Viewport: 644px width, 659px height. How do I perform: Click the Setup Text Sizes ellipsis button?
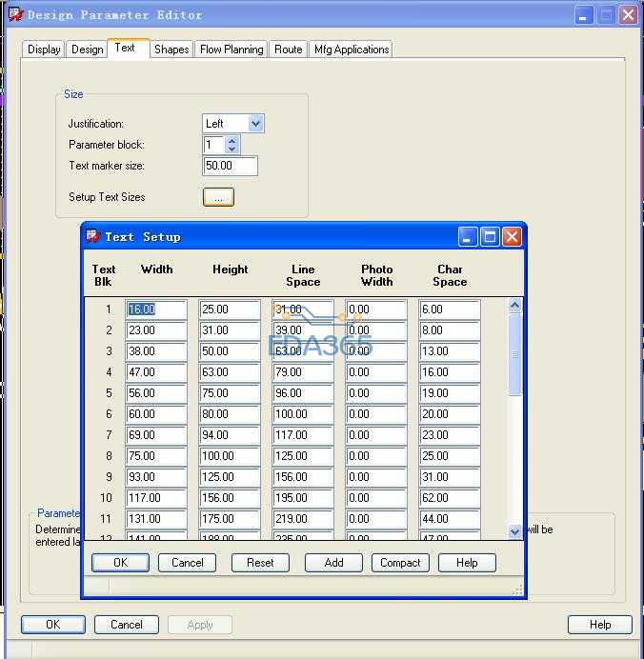218,197
